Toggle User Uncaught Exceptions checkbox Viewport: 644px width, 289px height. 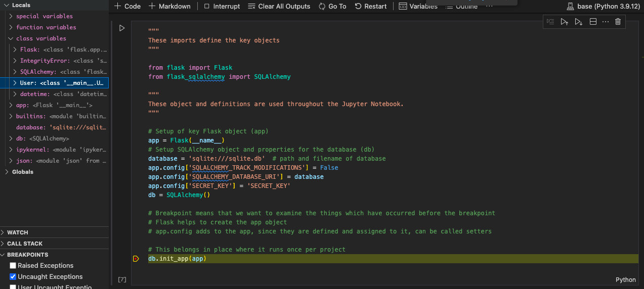pyautogui.click(x=13, y=287)
